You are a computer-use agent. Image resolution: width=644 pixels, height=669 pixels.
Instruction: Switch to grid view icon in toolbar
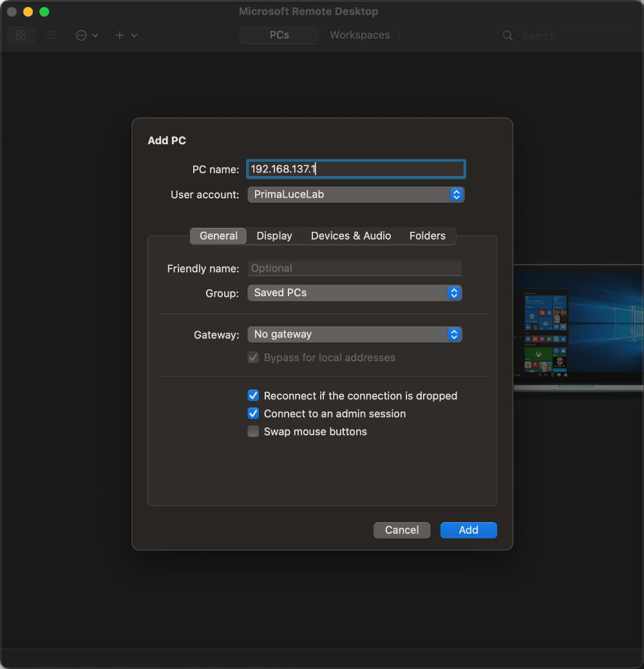click(x=21, y=35)
